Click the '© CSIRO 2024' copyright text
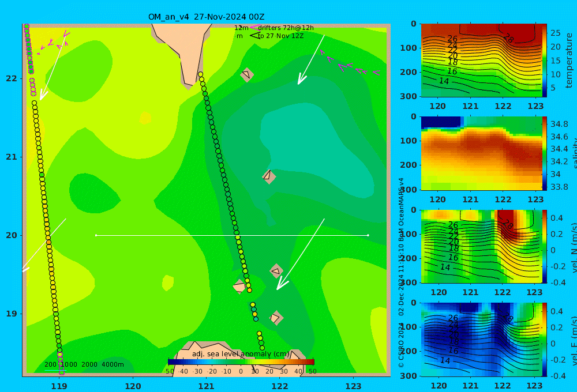This screenshot has width=577, height=392. (401, 345)
